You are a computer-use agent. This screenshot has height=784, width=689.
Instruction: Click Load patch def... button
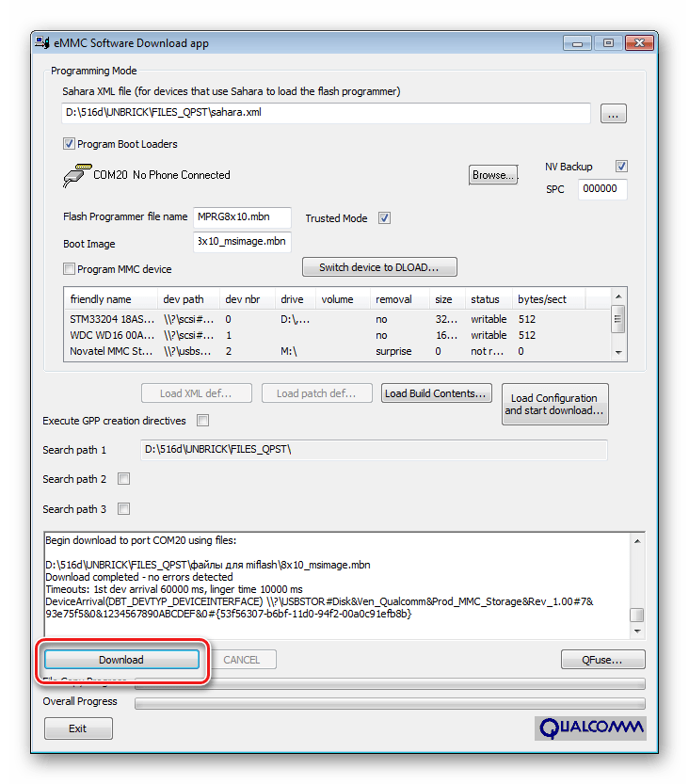[x=317, y=393]
